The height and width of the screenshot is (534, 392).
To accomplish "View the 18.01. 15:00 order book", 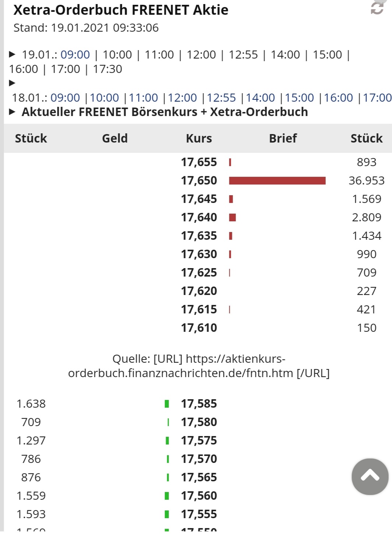I will tap(299, 98).
